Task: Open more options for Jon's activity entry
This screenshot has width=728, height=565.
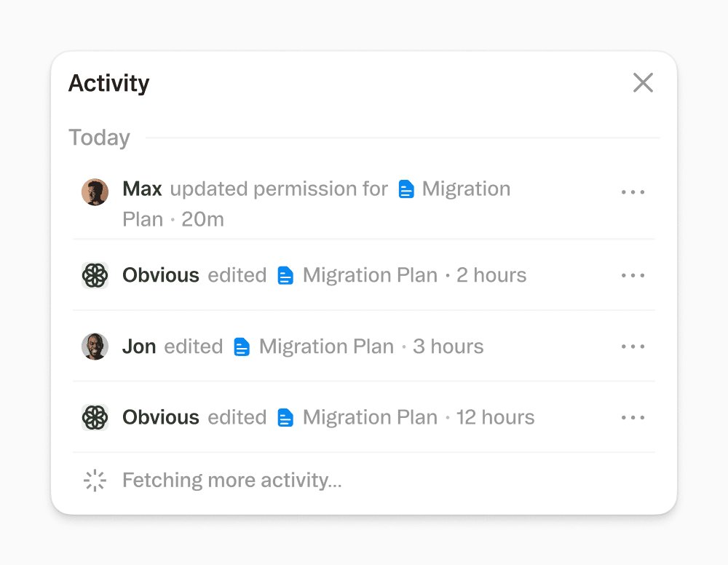Action: 633,347
